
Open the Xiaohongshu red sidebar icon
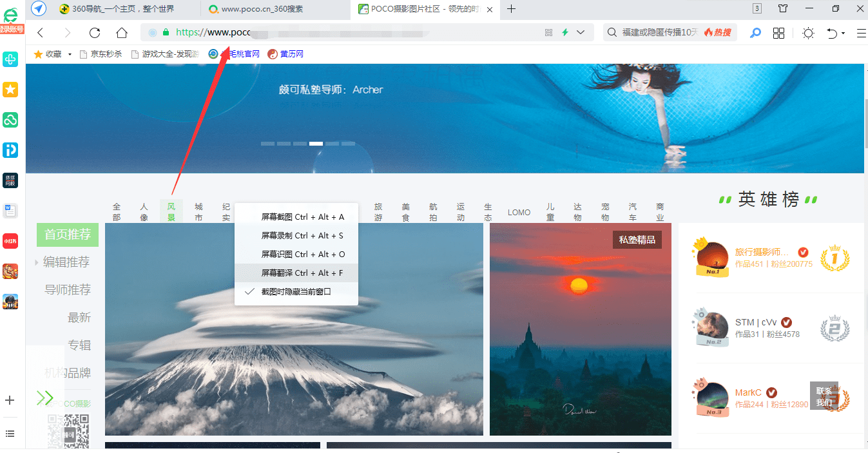10,241
